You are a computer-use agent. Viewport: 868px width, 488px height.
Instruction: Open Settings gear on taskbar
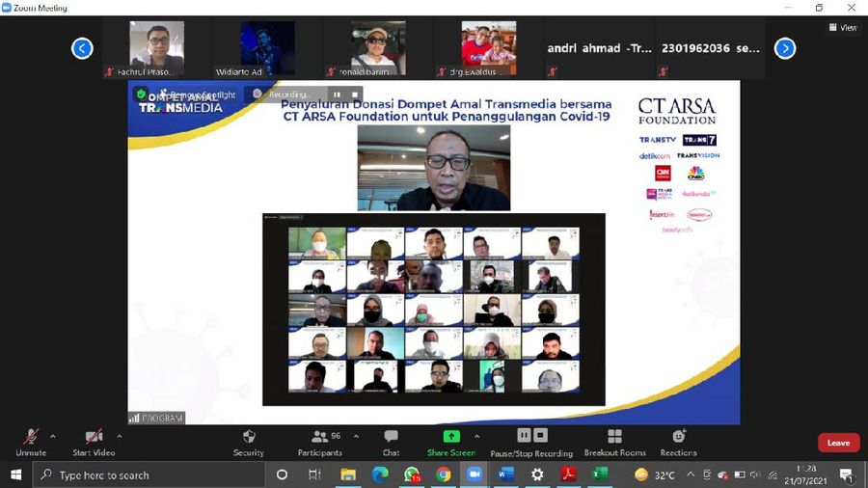[x=537, y=474]
